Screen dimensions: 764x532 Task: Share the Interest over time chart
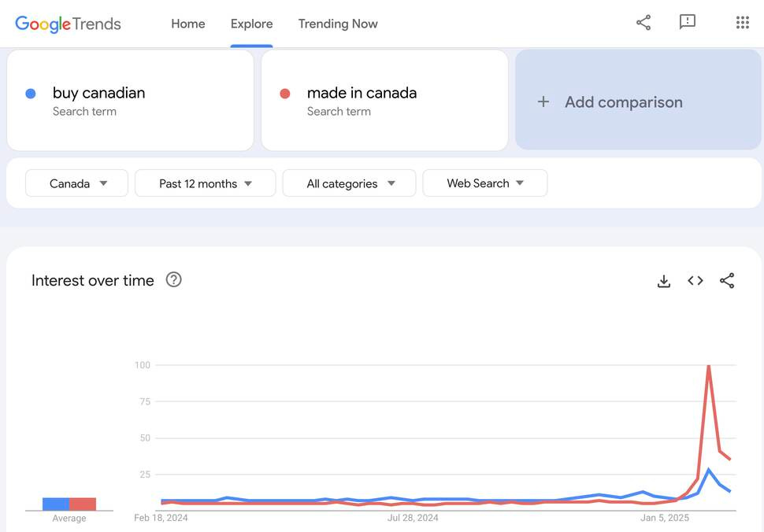point(727,280)
